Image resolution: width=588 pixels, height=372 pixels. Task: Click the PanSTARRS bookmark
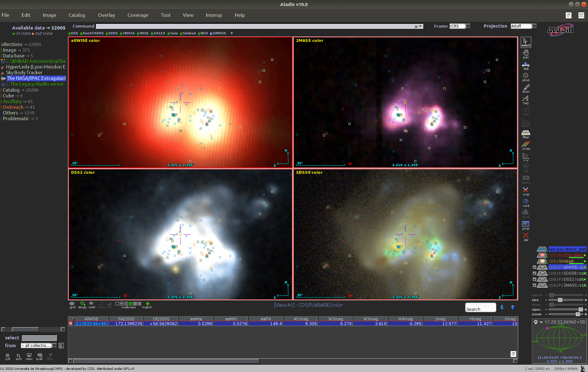point(93,33)
